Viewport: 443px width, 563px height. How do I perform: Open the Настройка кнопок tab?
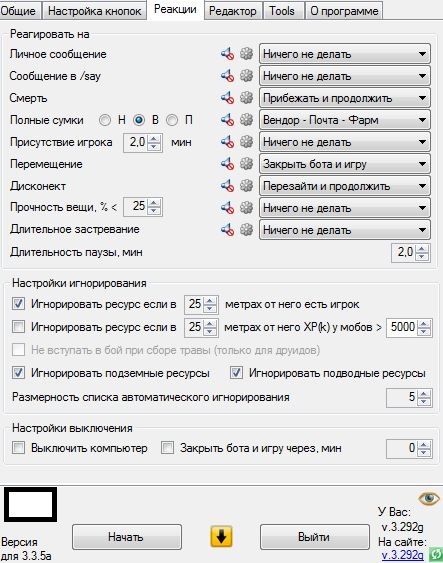coord(94,11)
